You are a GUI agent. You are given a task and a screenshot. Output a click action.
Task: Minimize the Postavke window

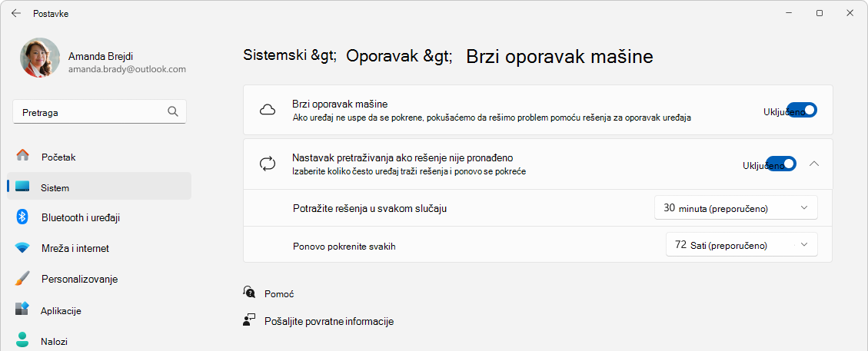pyautogui.click(x=790, y=13)
